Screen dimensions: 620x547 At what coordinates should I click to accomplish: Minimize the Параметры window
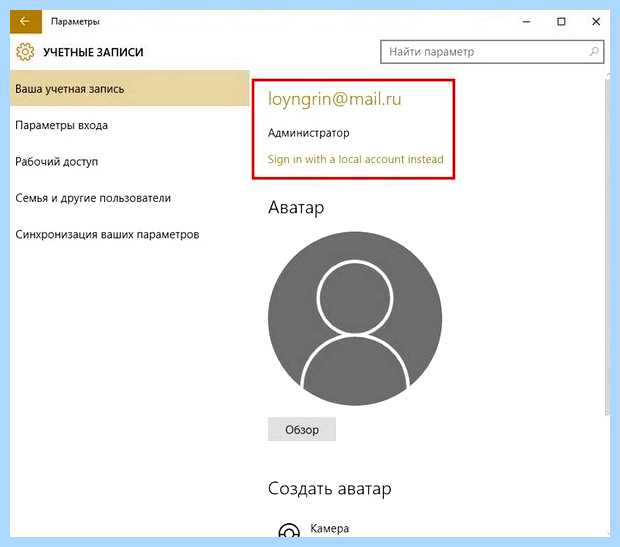526,22
